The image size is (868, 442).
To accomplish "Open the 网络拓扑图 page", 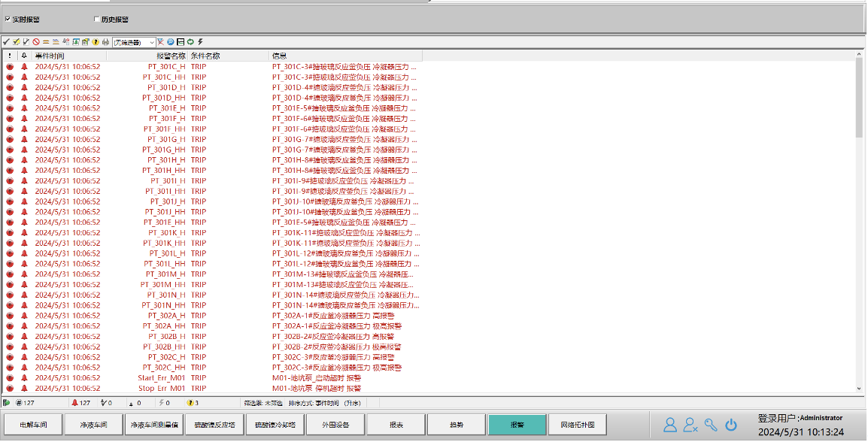I will 578,425.
